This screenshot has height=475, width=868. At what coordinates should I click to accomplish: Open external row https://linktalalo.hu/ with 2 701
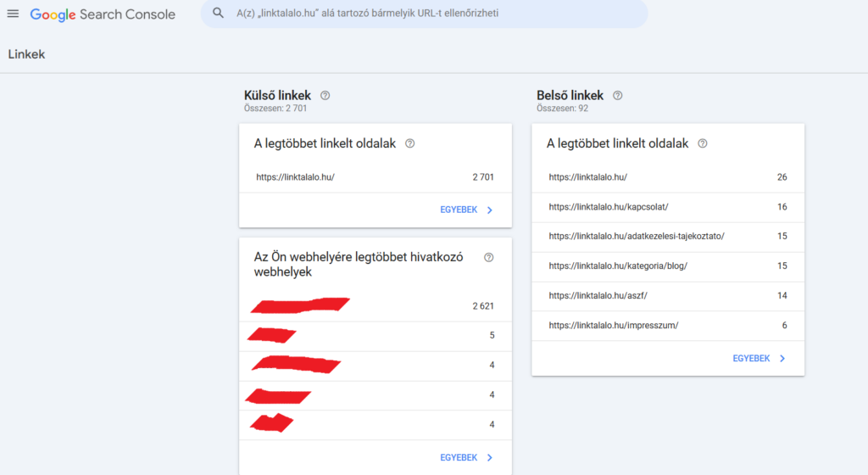click(376, 177)
